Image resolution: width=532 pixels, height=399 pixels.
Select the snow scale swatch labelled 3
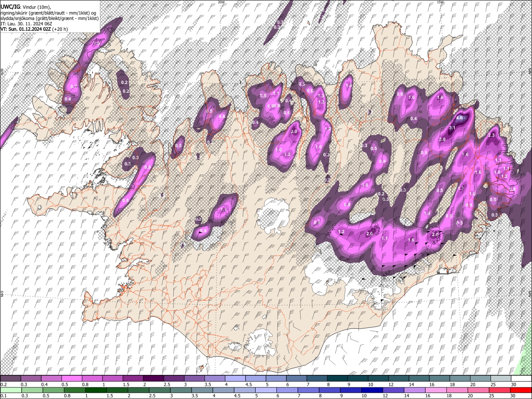pos(194,379)
